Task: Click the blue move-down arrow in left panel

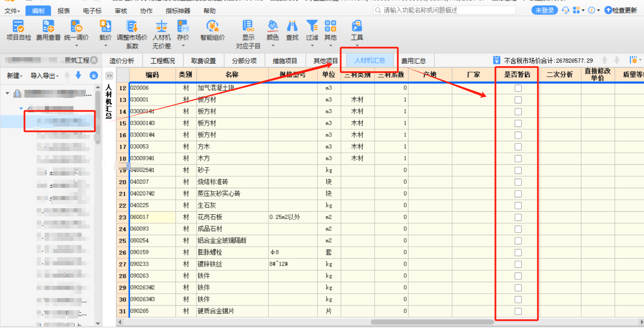Action: 78,75
